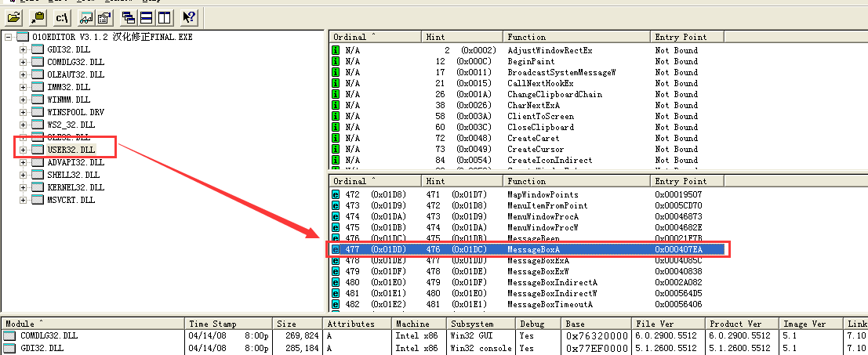Click the root EXE module icon in tree
Image resolution: width=868 pixels, height=355 pixels.
pyautogui.click(x=23, y=37)
